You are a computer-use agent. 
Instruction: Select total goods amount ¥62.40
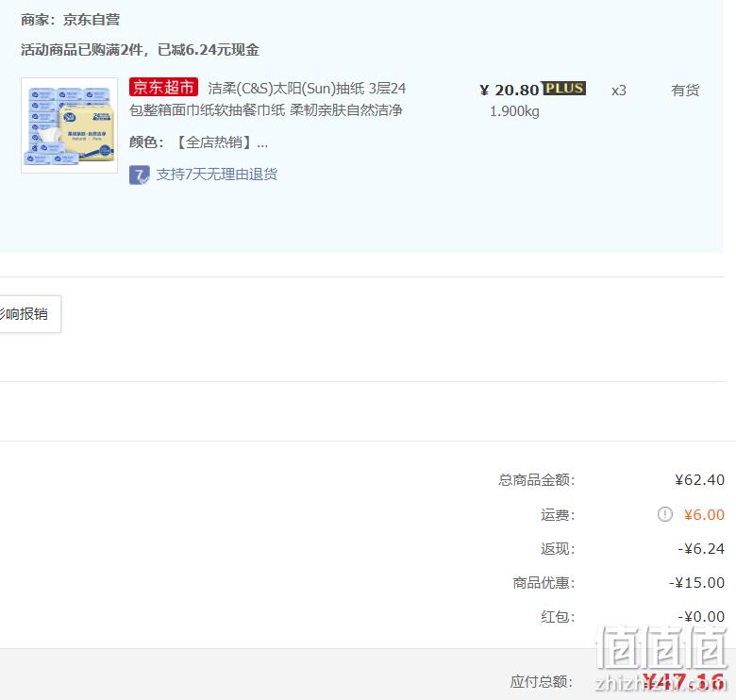699,480
